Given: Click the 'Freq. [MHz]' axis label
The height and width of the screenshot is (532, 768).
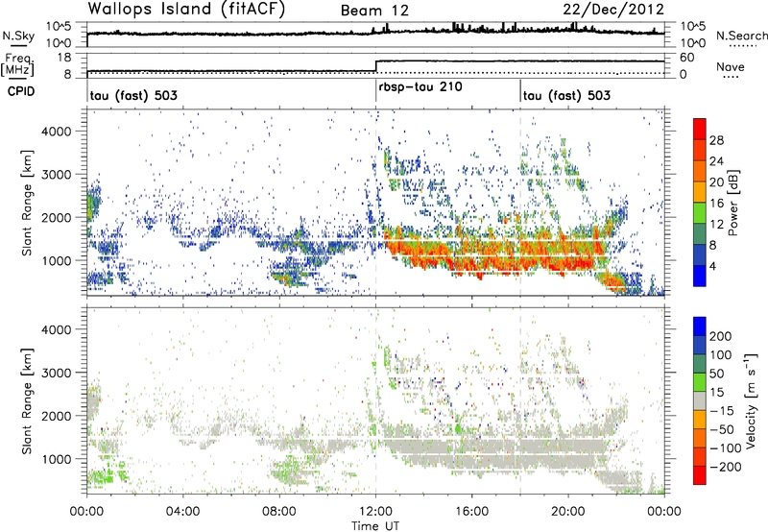Looking at the screenshot, I should click(17, 65).
